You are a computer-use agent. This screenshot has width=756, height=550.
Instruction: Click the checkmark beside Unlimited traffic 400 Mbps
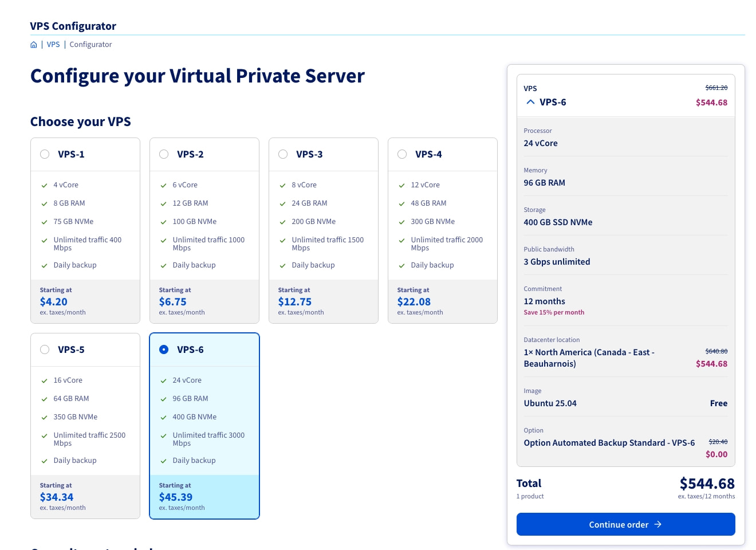44,241
